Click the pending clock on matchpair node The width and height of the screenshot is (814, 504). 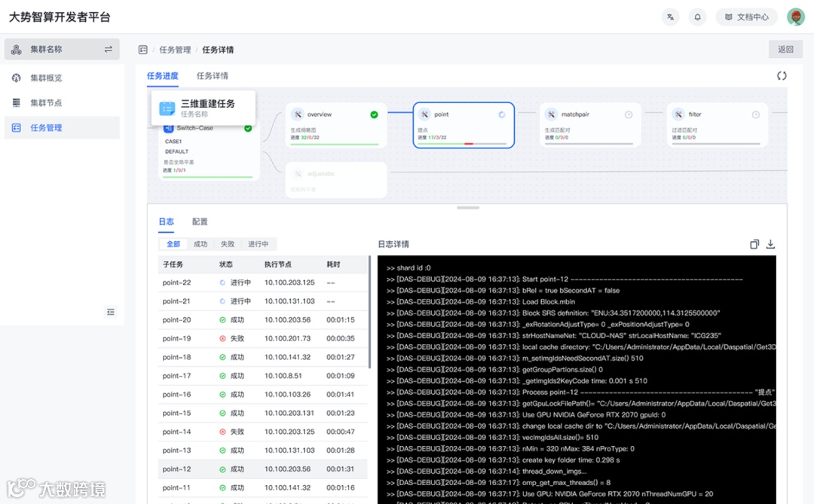click(629, 115)
